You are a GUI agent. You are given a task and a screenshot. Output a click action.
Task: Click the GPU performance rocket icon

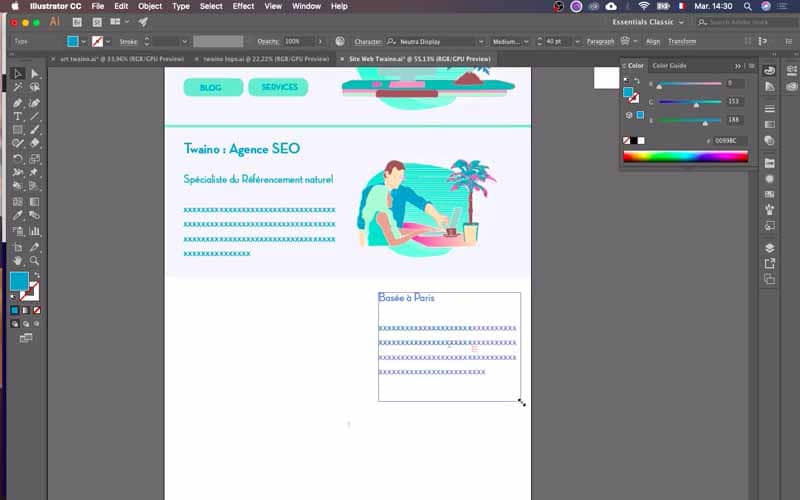pos(143,22)
